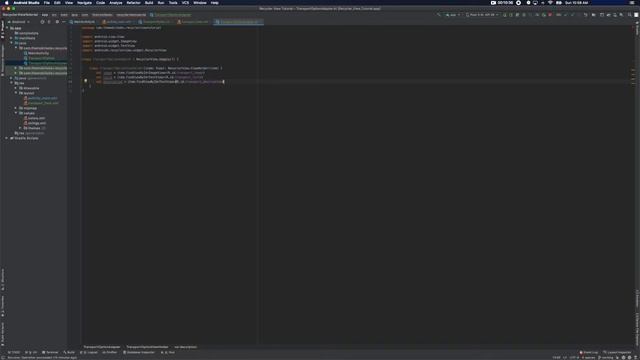The width and height of the screenshot is (640, 360).
Task: Open the Profiler tool window
Action: click(x=110, y=352)
